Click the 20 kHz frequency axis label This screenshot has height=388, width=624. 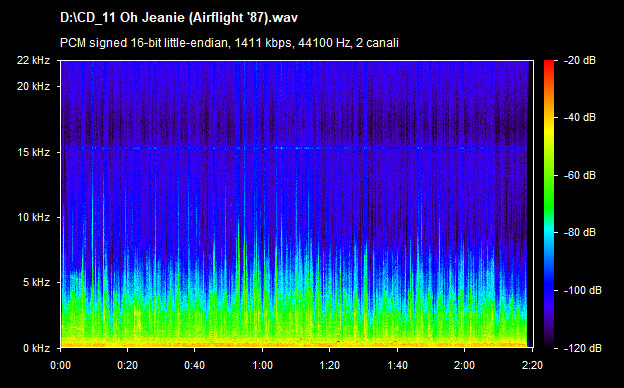click(x=33, y=86)
